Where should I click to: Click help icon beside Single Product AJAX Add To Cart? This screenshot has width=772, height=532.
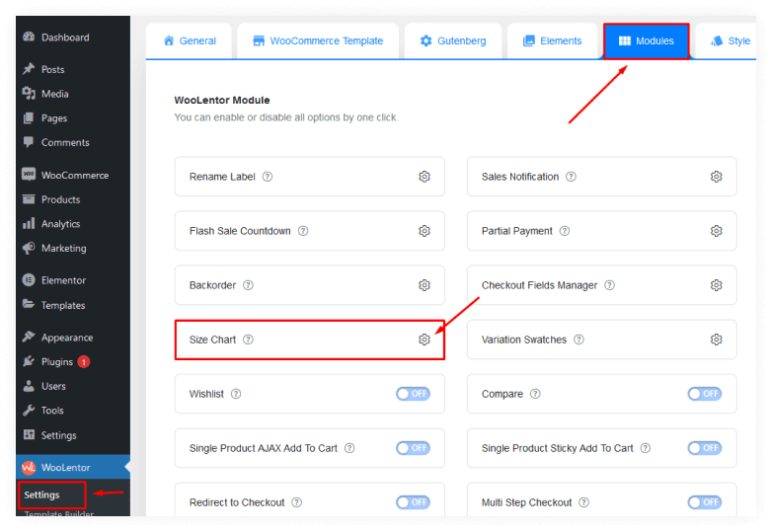[x=349, y=448]
